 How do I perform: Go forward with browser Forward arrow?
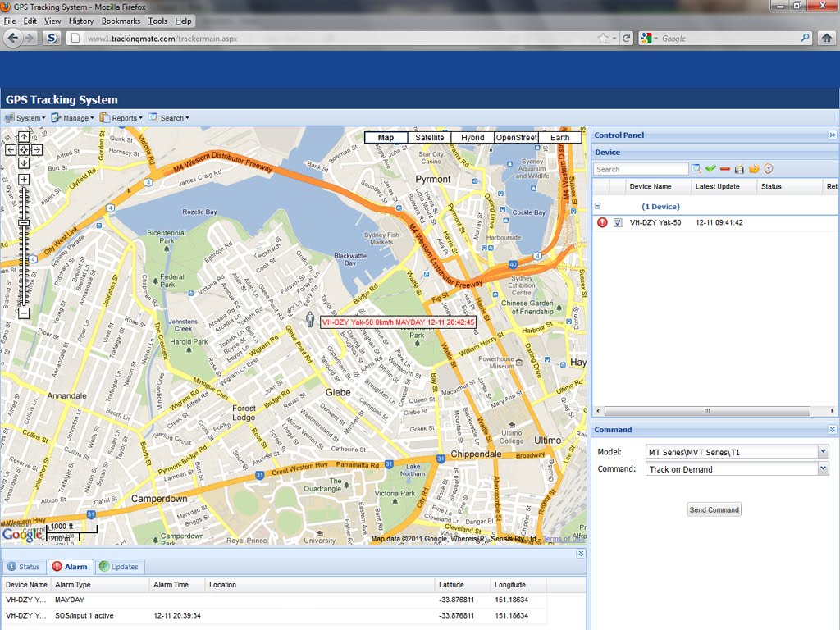30,38
